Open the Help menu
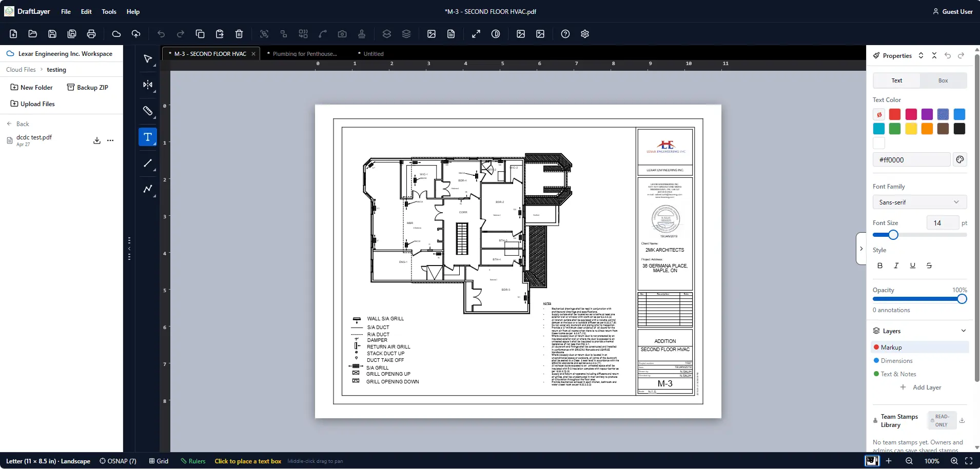This screenshot has height=469, width=980. coord(133,11)
